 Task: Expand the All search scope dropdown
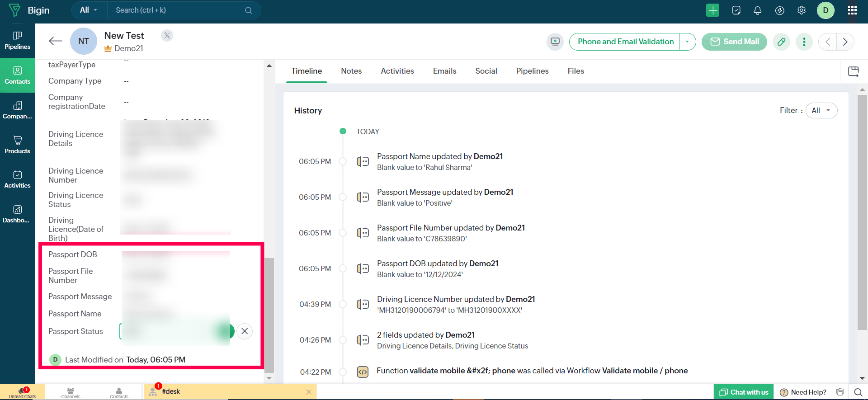(89, 10)
